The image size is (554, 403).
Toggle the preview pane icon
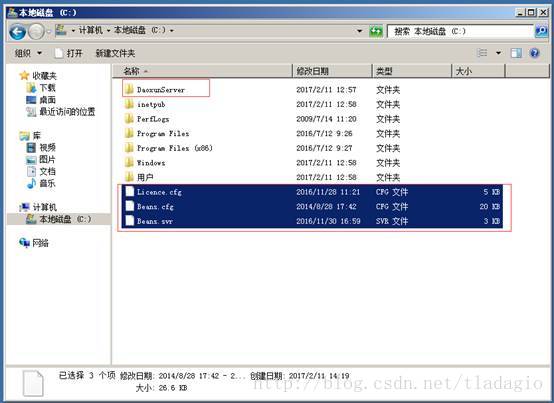click(516, 53)
